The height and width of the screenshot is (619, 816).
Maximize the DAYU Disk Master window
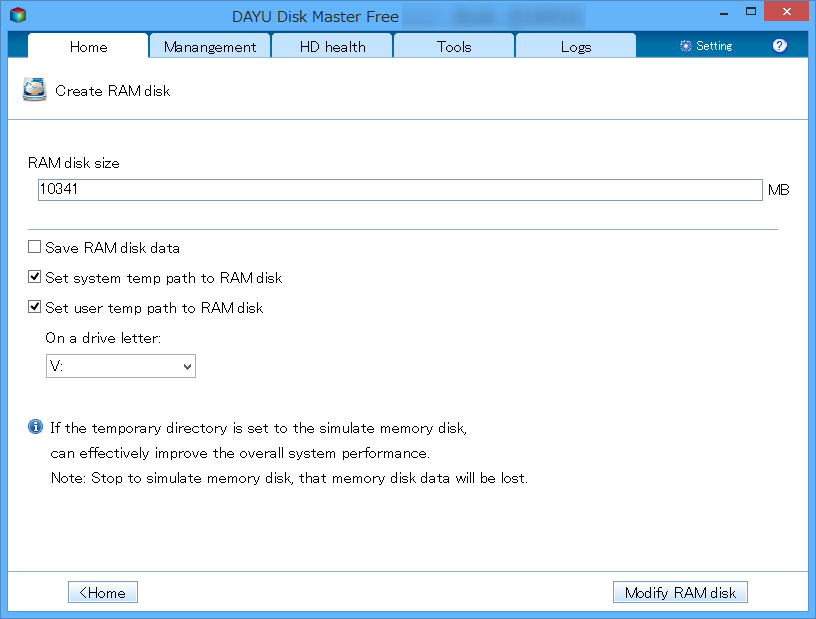750,11
